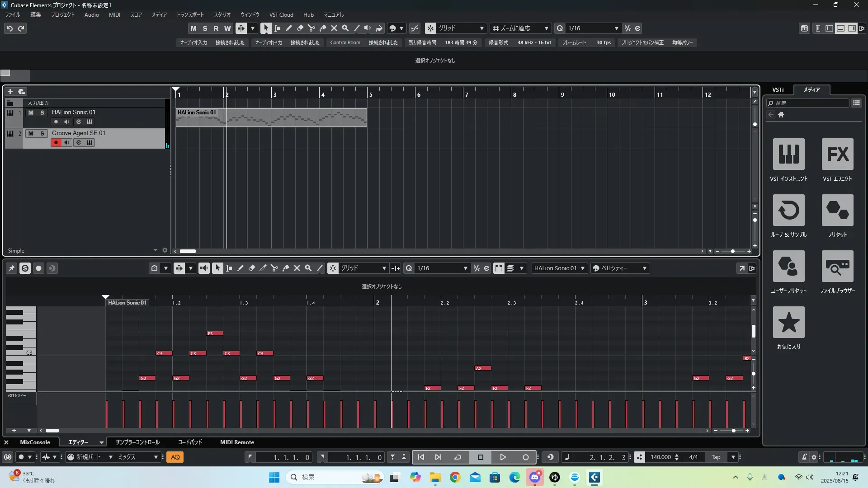
Task: Click the Tap tempo button
Action: click(x=716, y=457)
